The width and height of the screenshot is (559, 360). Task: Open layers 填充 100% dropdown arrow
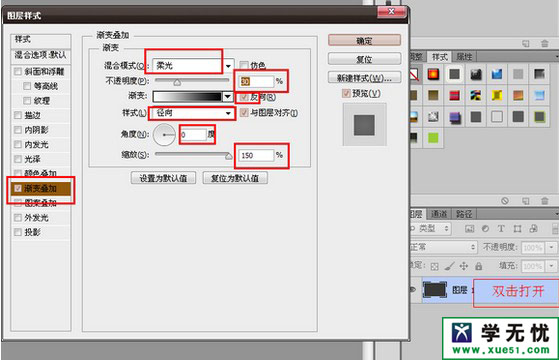552,266
